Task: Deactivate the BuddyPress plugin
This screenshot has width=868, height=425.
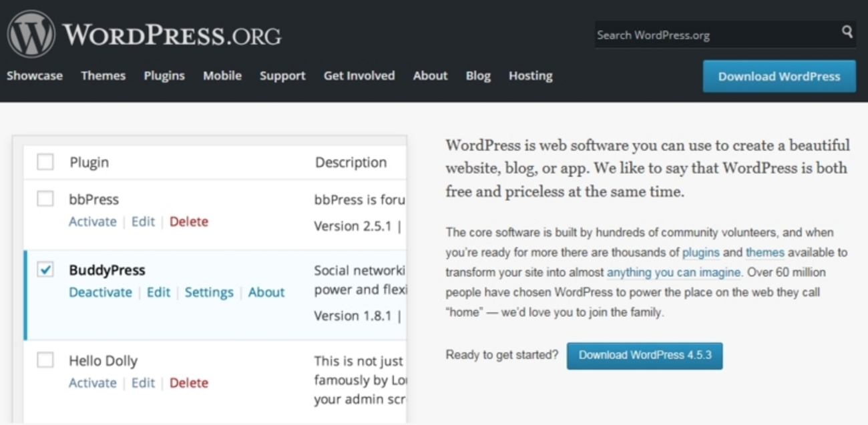Action: point(101,292)
